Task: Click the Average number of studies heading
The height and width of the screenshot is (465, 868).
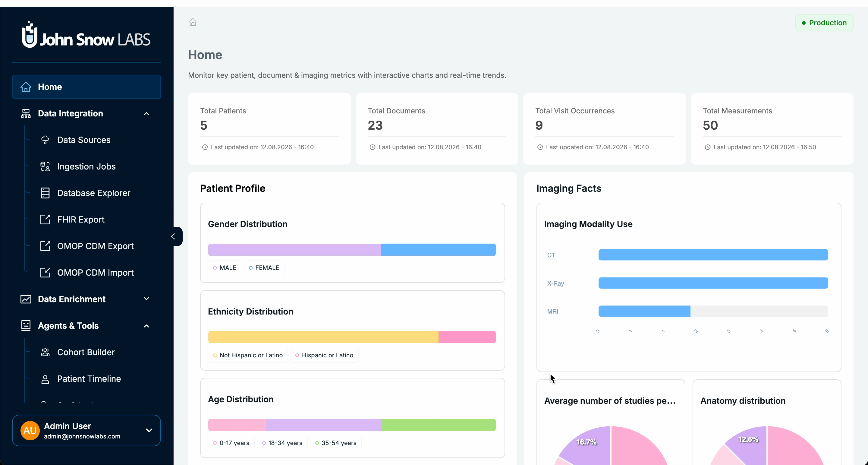Action: [x=610, y=401]
